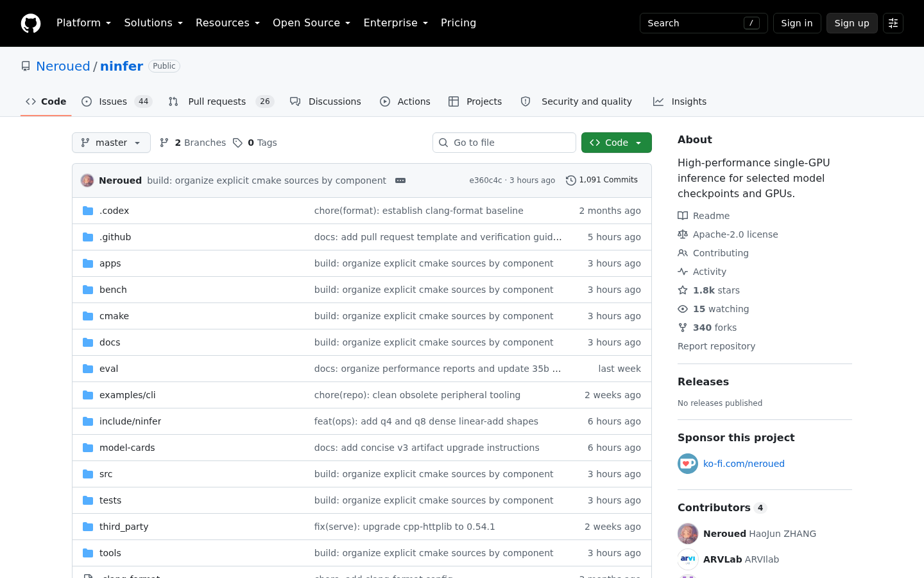Click the fork icon next to 340 forks
This screenshot has width=924, height=578.
point(683,328)
